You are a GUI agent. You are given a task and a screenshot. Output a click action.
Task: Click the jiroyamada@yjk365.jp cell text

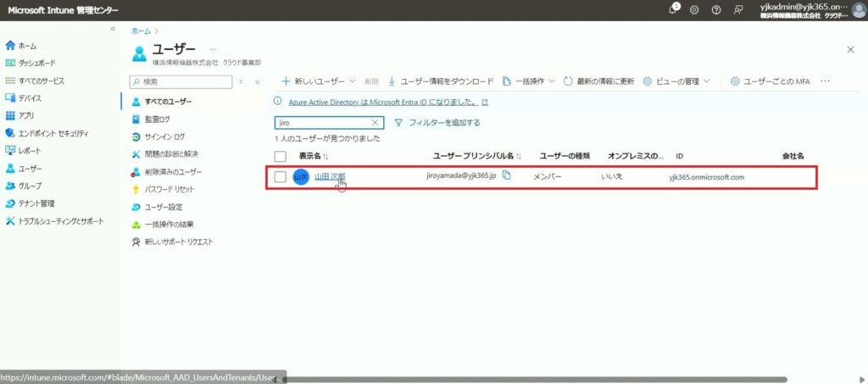point(460,176)
